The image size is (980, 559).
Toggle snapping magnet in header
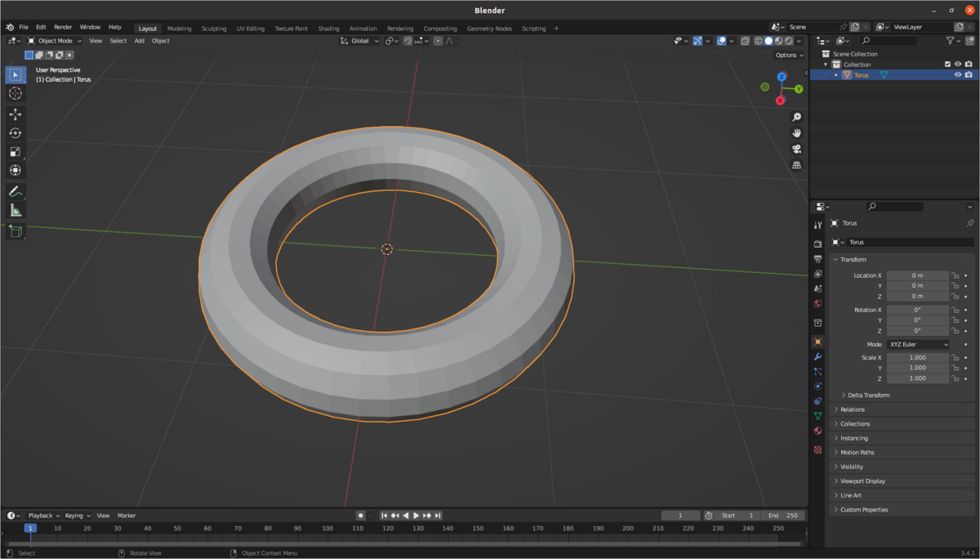pos(408,41)
